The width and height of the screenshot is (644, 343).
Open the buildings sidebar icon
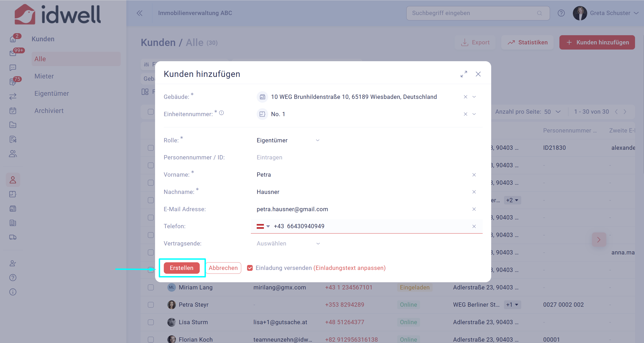[x=13, y=208]
